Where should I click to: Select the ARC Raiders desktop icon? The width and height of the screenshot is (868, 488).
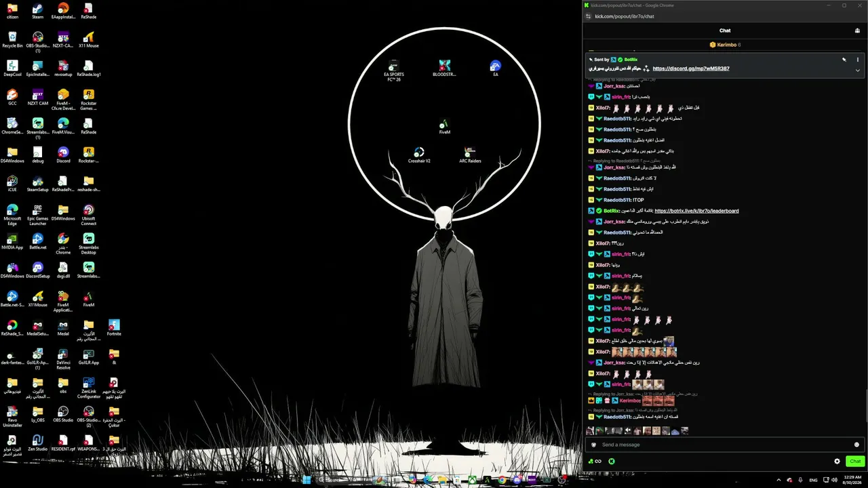(x=470, y=155)
